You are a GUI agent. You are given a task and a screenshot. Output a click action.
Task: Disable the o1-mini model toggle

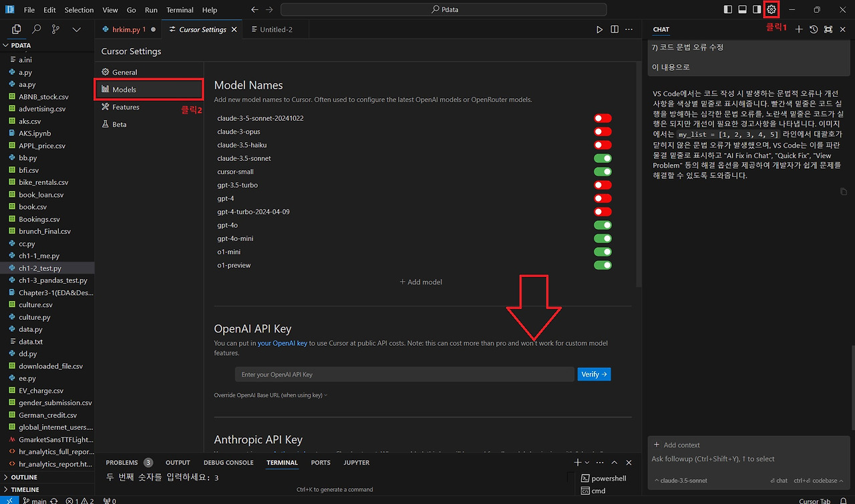603,252
